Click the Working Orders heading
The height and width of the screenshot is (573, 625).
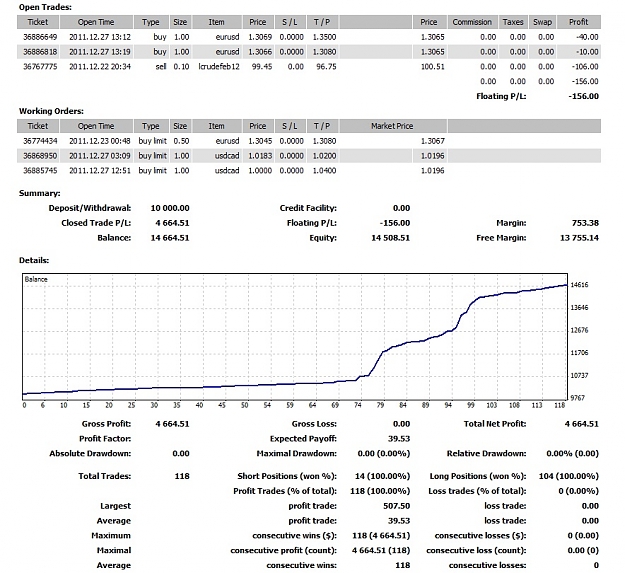51,111
